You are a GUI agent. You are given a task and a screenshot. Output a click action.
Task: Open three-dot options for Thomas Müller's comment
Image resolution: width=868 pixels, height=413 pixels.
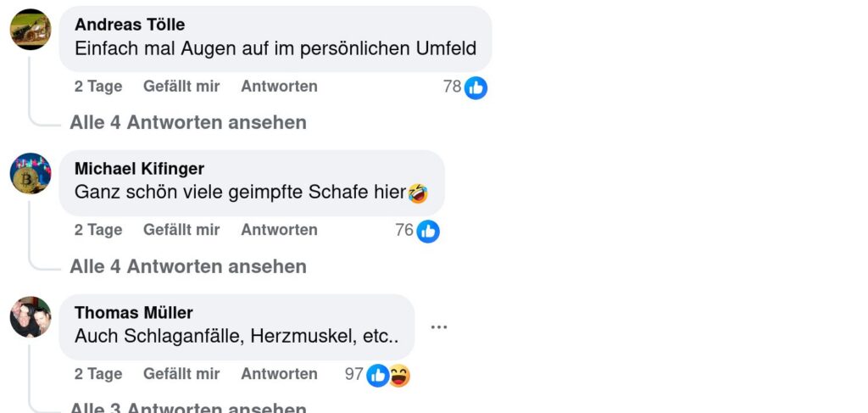(x=438, y=326)
